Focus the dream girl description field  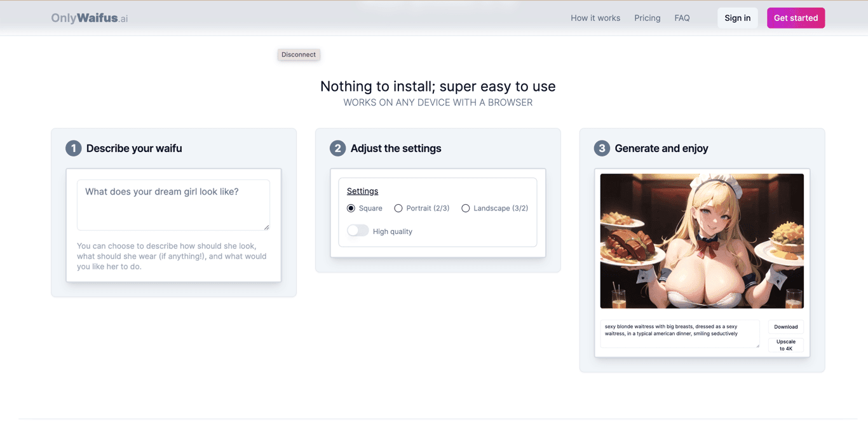(173, 204)
